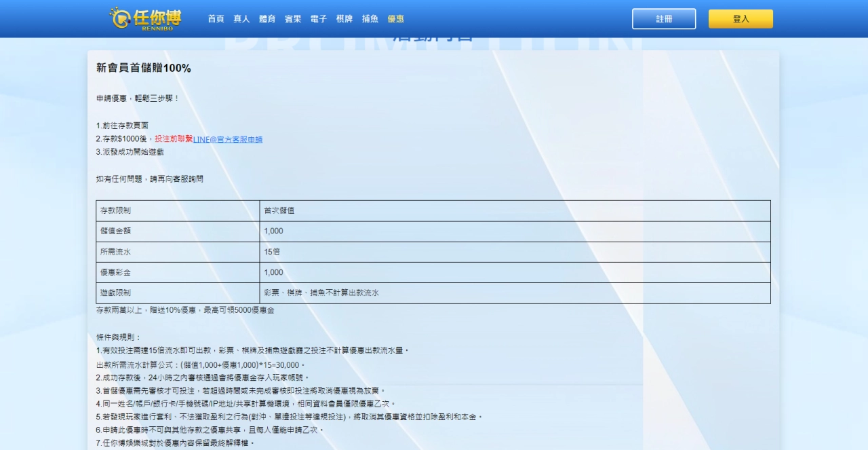
Task: Click the 優惠彩金 table cell
Action: pyautogui.click(x=115, y=272)
